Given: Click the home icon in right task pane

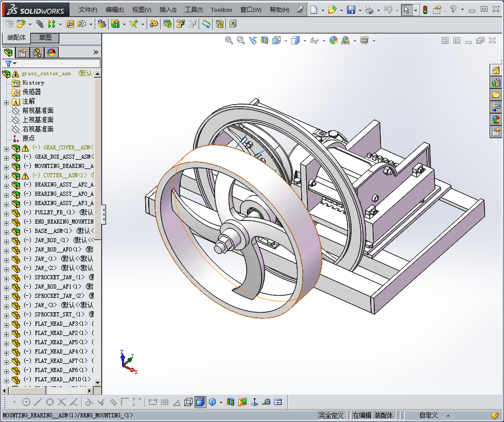Looking at the screenshot, I should [496, 71].
